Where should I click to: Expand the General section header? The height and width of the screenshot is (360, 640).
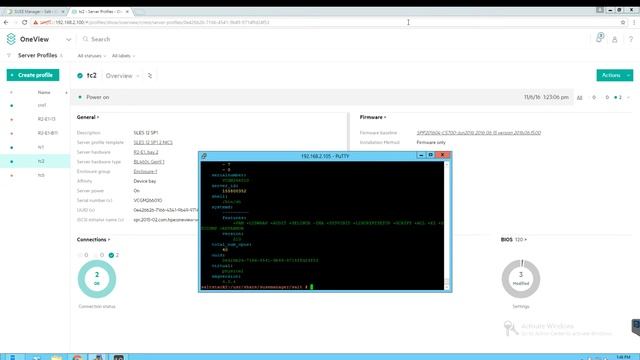(x=88, y=117)
